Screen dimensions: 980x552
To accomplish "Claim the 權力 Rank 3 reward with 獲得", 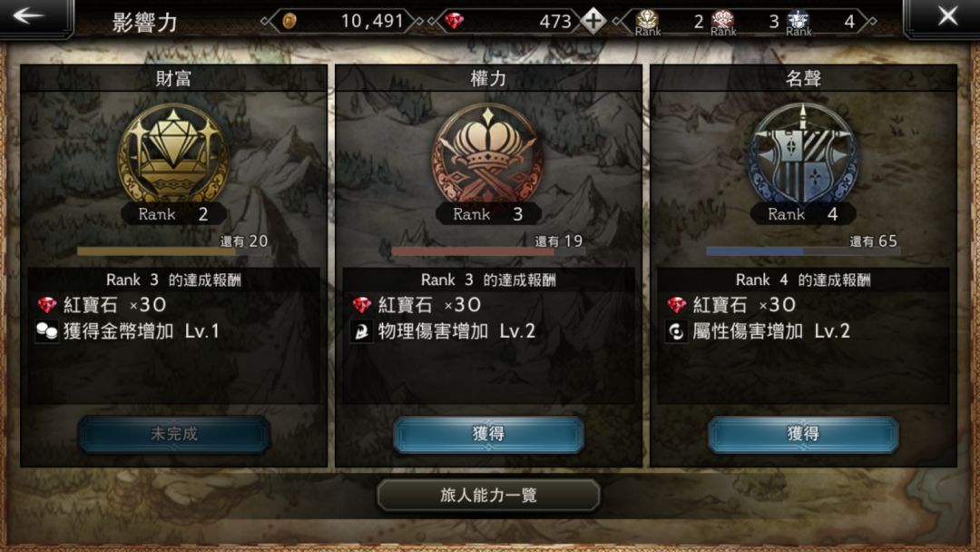I will tap(489, 434).
